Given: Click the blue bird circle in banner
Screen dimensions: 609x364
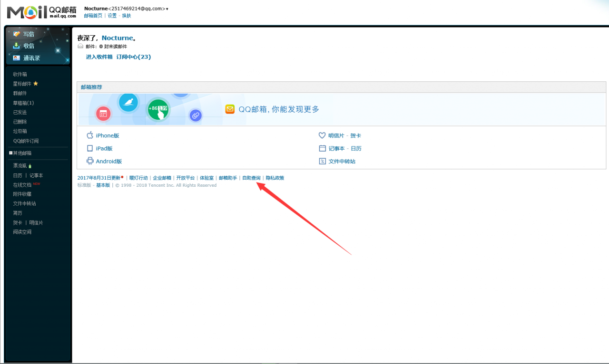Looking at the screenshot, I should coord(128,102).
